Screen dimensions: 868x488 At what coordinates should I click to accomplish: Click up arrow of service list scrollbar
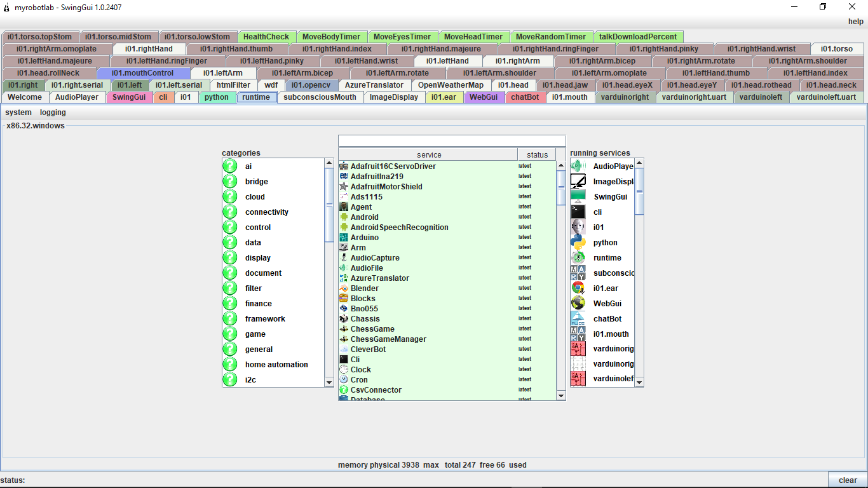pyautogui.click(x=561, y=166)
